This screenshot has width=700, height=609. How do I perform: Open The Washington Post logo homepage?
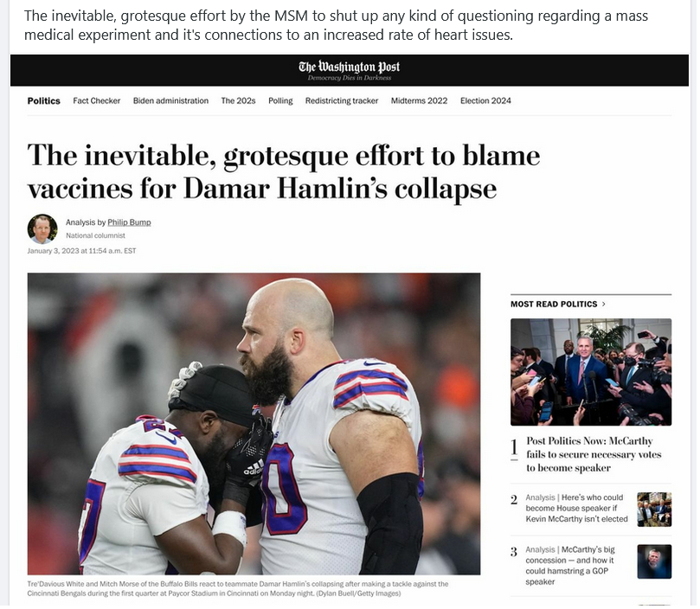pos(350,67)
